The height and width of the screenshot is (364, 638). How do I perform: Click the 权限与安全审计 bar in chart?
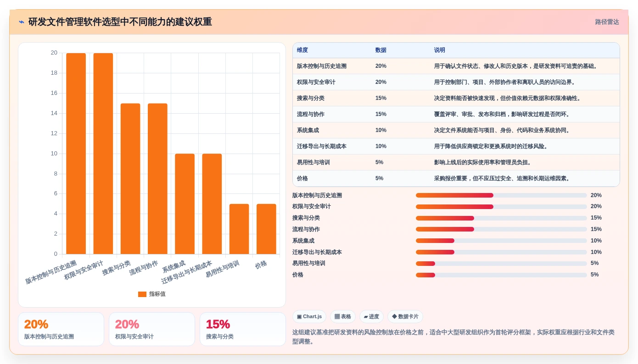point(103,154)
